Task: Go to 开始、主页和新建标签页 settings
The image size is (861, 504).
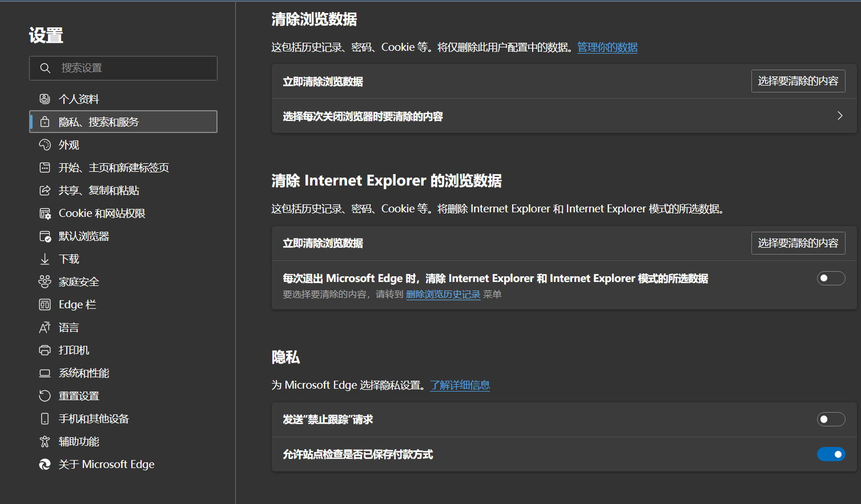Action: [123, 167]
